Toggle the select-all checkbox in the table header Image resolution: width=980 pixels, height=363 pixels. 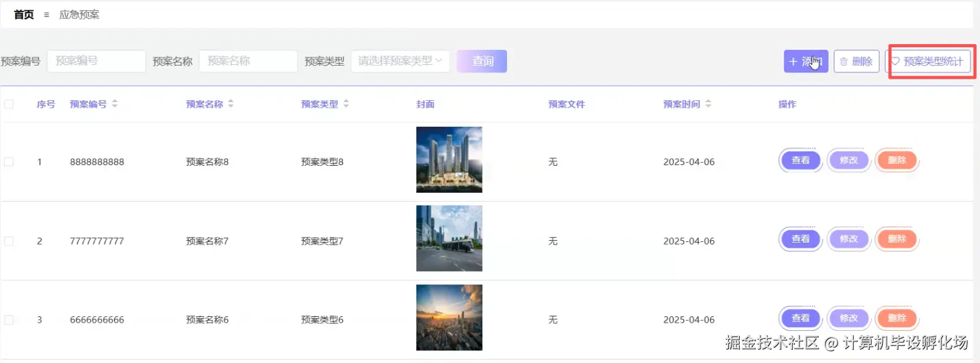(9, 103)
